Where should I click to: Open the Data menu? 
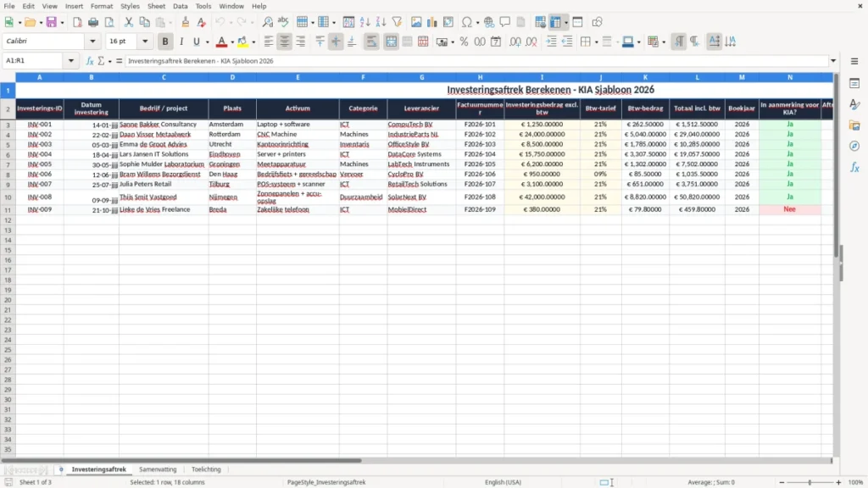(180, 6)
